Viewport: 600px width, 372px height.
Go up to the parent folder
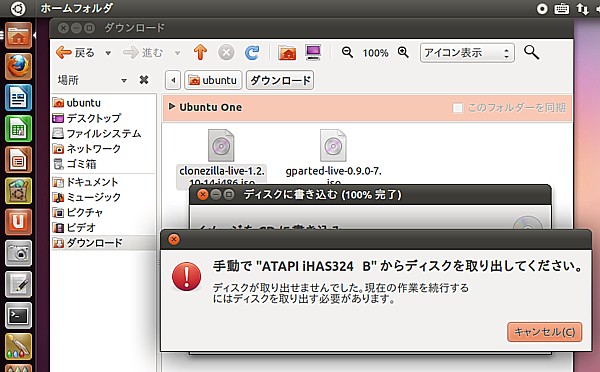point(200,52)
